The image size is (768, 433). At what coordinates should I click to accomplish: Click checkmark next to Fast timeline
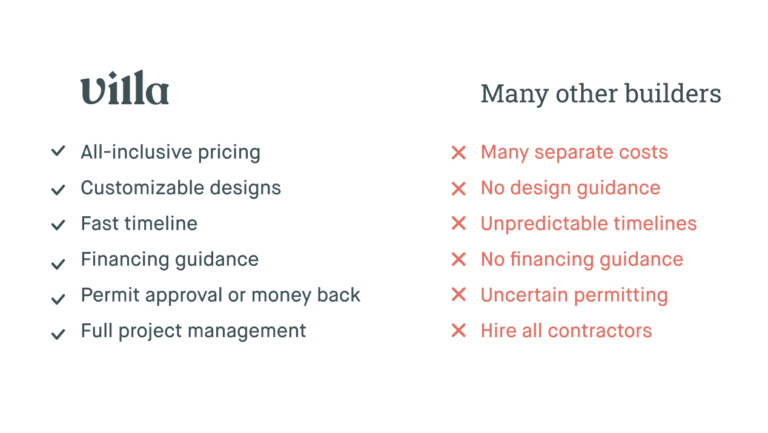pyautogui.click(x=58, y=225)
